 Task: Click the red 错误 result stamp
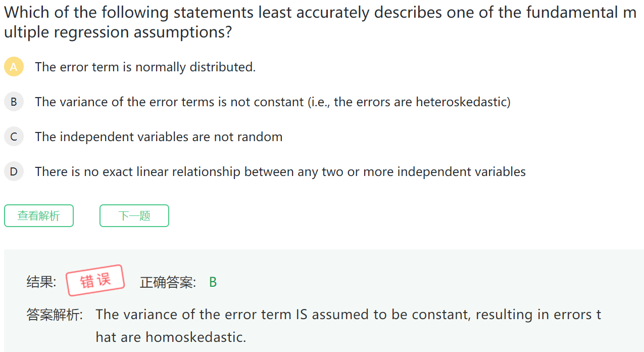coord(95,280)
